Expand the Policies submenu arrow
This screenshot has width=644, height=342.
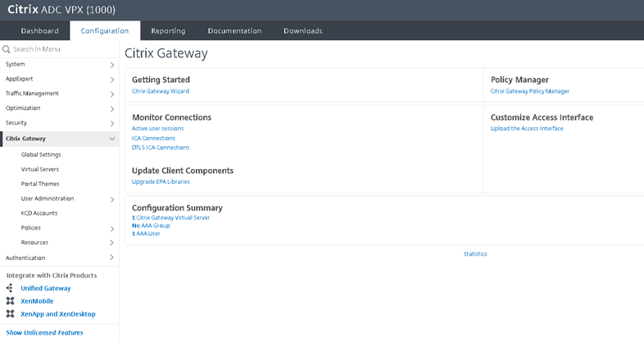(112, 228)
